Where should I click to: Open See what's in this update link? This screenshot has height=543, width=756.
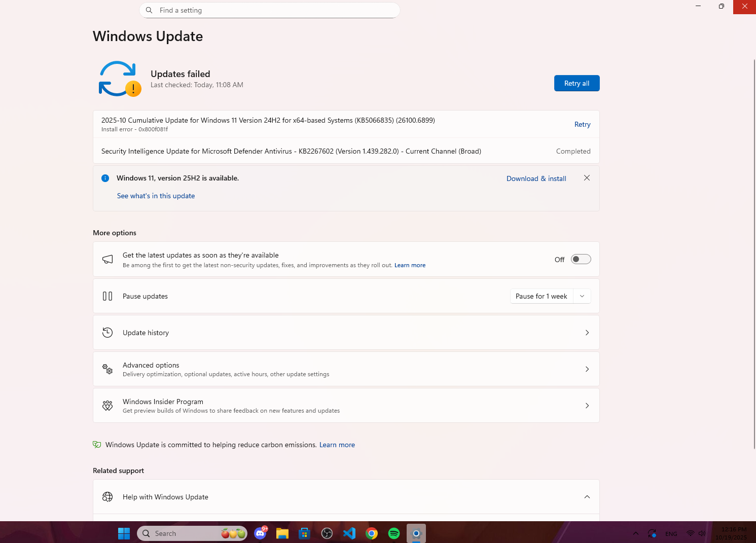(156, 196)
